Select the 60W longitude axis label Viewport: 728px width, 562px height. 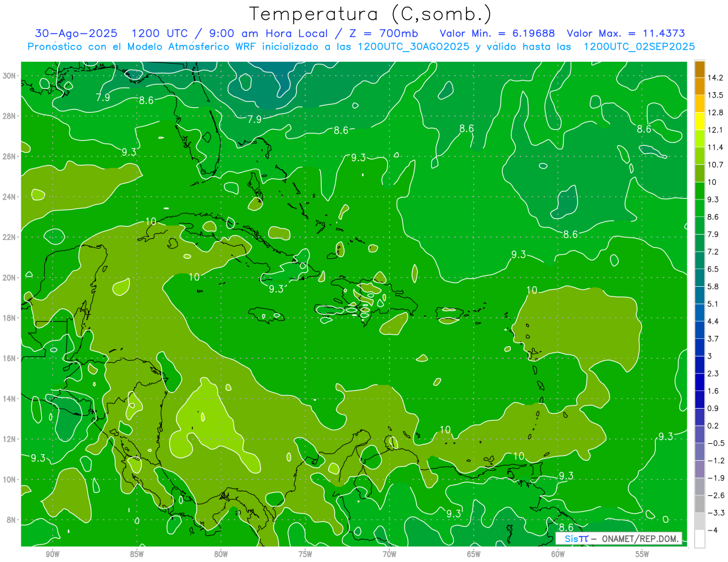coord(558,554)
